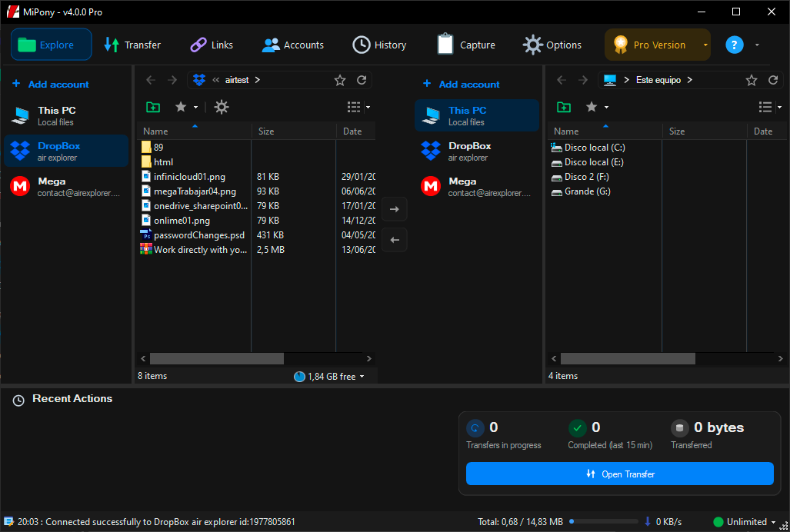Click the status bar log icon

pyautogui.click(x=8, y=522)
